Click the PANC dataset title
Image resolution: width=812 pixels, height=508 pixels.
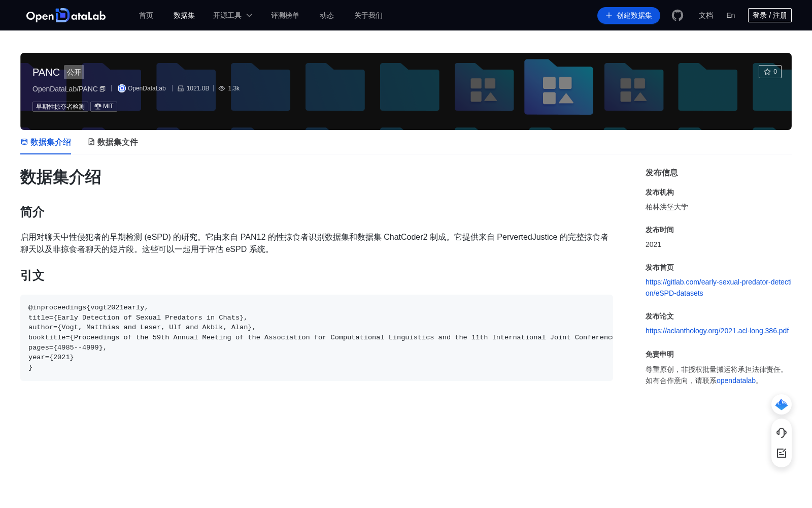coord(46,72)
